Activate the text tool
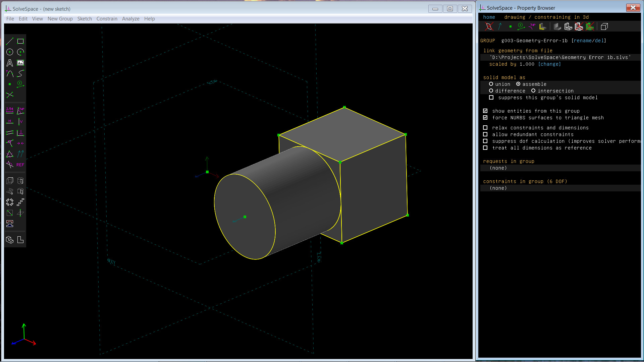This screenshot has height=362, width=644. [10, 63]
